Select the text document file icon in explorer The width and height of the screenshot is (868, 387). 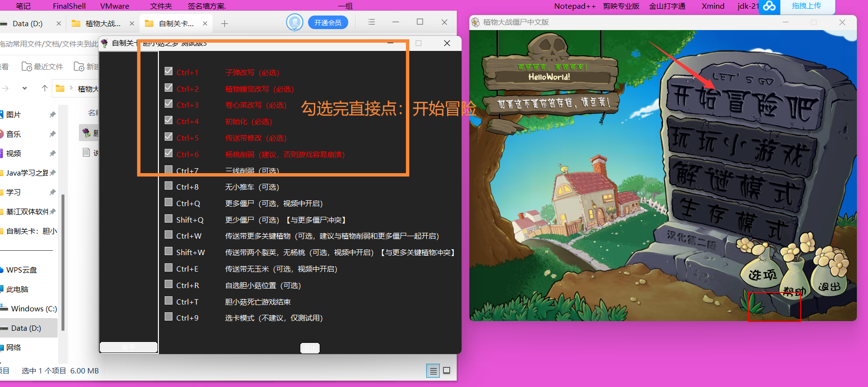pos(86,153)
